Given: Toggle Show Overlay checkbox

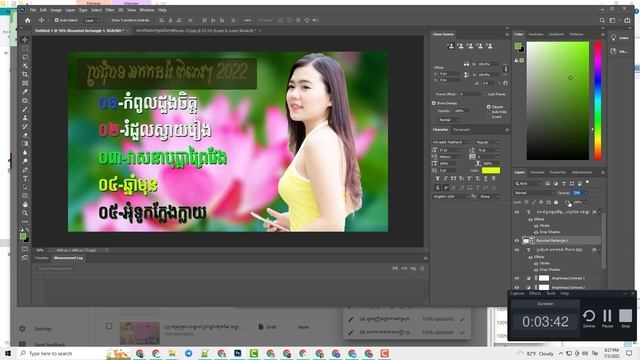Looking at the screenshot, I should tap(434, 103).
